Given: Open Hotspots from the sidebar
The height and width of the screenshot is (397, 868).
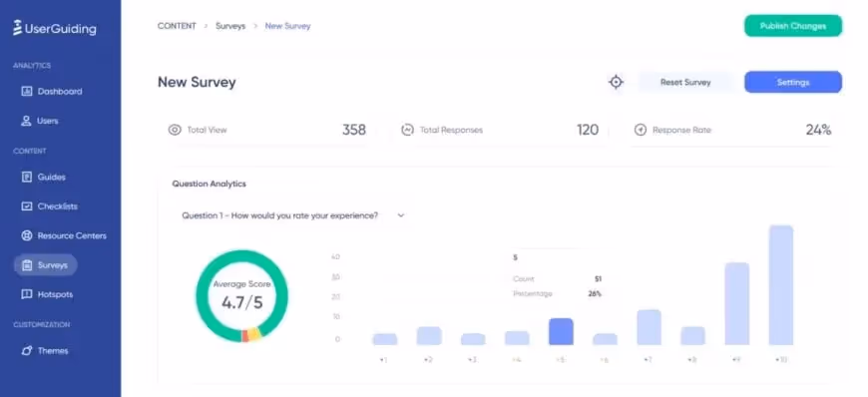Looking at the screenshot, I should point(47,294).
